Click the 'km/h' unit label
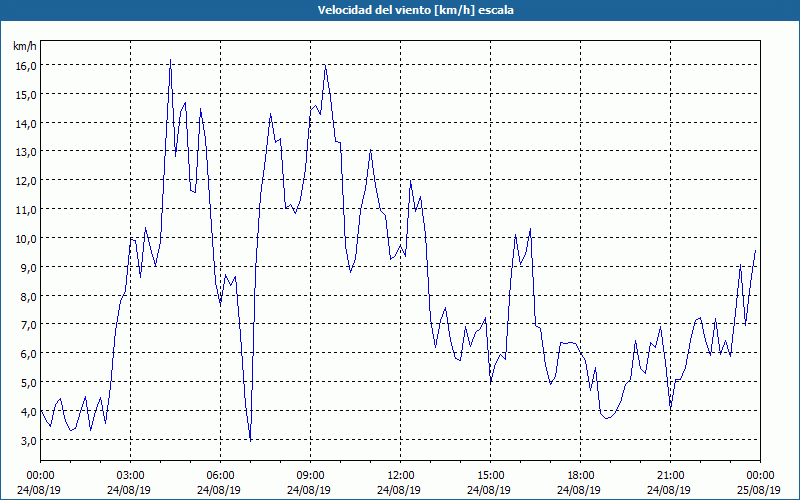 25,46
